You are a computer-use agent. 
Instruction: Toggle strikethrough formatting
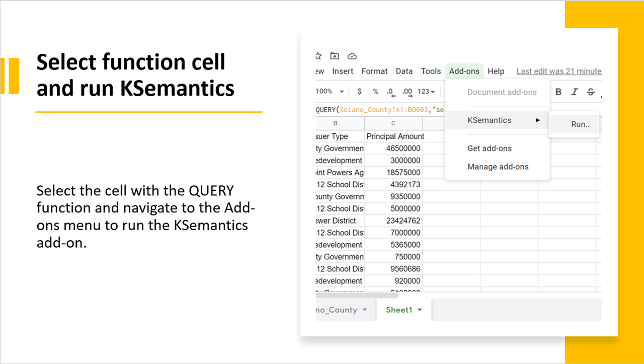tap(590, 92)
